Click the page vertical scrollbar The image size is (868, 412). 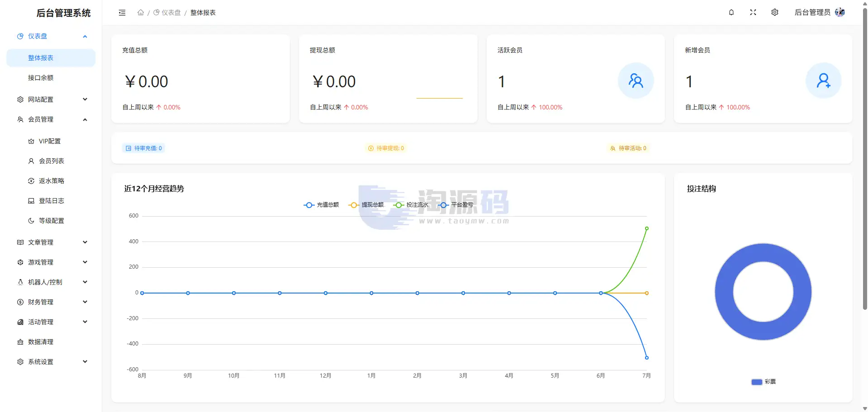[865, 158]
